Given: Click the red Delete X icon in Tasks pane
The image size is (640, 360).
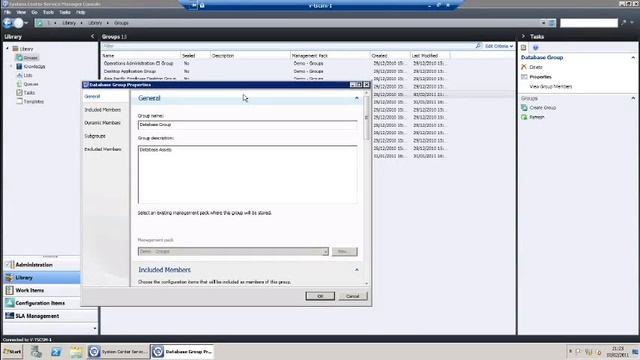Looking at the screenshot, I should tap(524, 67).
